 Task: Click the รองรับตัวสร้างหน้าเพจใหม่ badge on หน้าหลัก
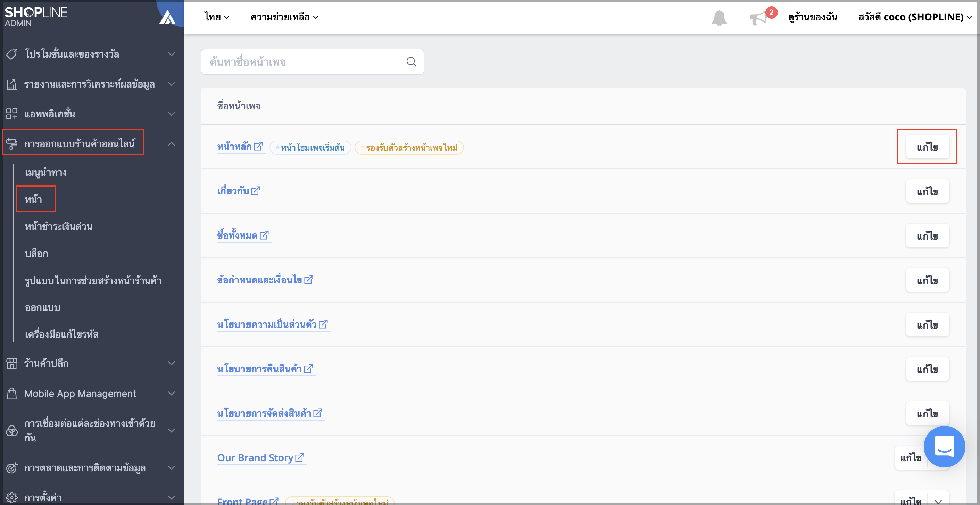[409, 147]
